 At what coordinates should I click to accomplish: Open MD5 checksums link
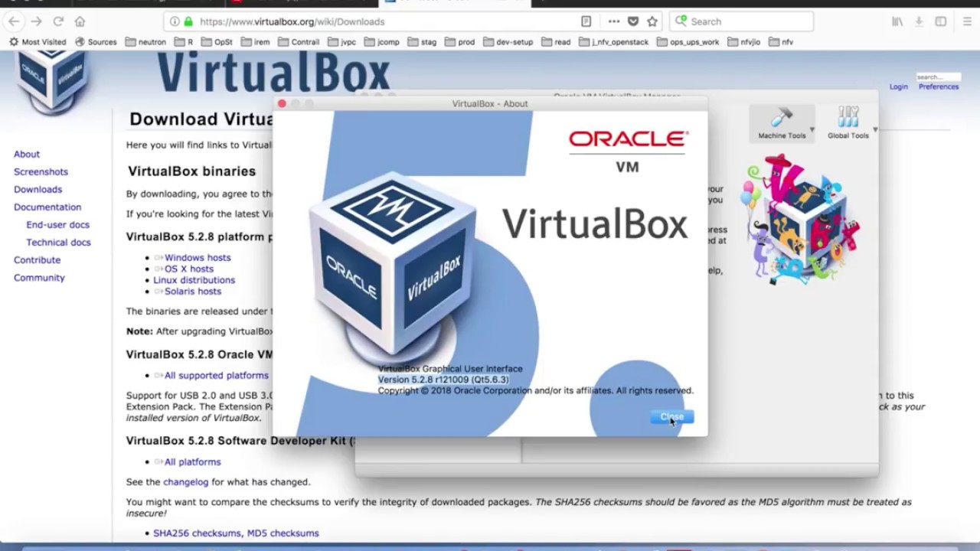pos(283,533)
